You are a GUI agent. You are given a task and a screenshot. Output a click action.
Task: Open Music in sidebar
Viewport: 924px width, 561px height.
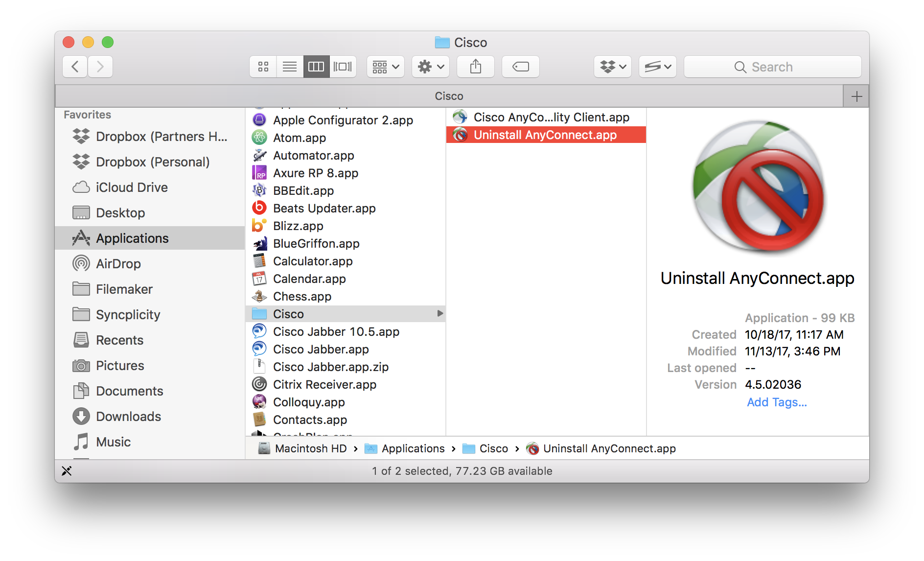coord(150,442)
